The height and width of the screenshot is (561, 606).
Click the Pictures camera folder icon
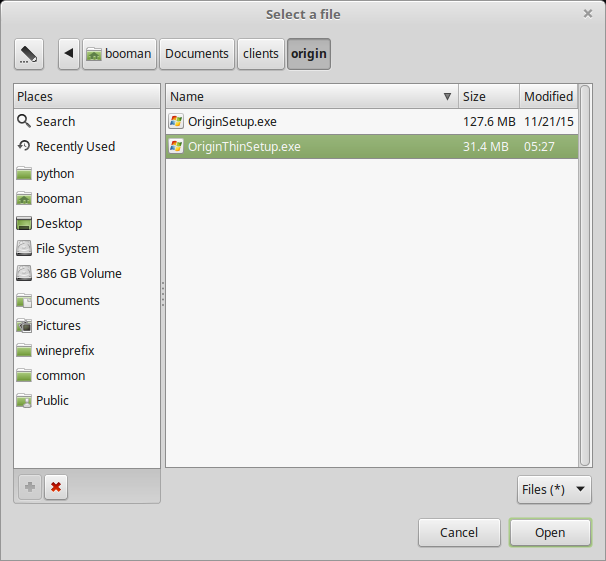pyautogui.click(x=24, y=325)
